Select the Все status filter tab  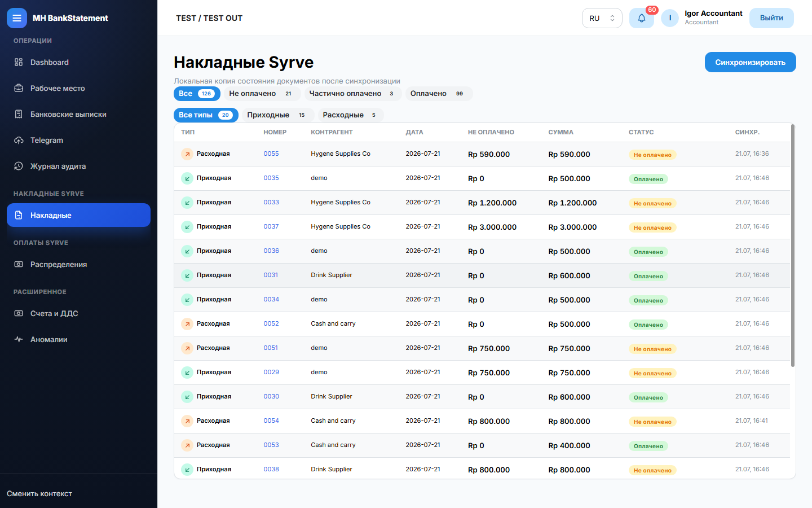197,94
